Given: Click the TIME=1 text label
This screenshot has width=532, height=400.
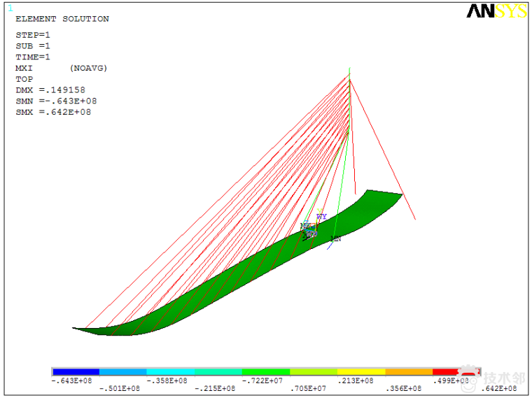Looking at the screenshot, I should pos(33,57).
